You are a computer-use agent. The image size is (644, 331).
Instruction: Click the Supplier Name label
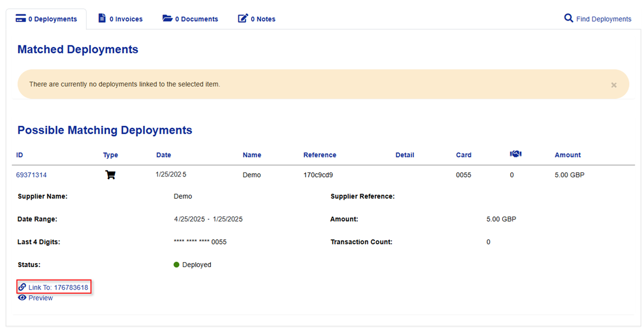[x=43, y=196]
